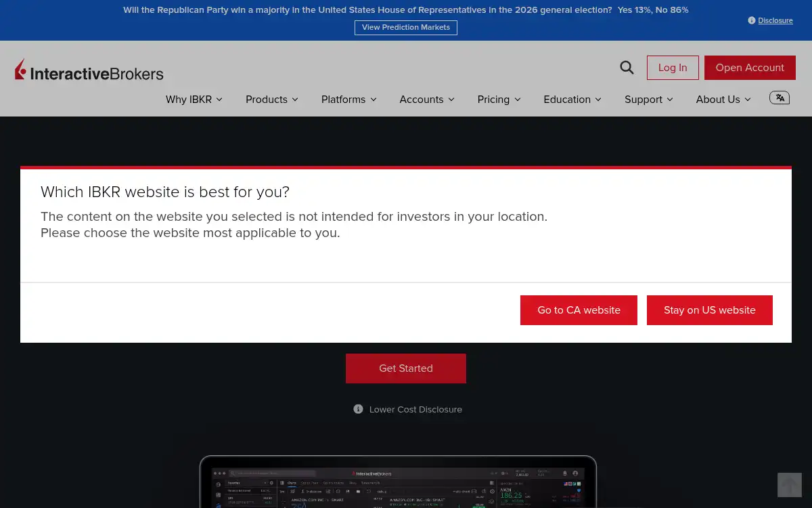Click the Lower Cost Disclosure info icon
The image size is (812, 508).
(358, 409)
